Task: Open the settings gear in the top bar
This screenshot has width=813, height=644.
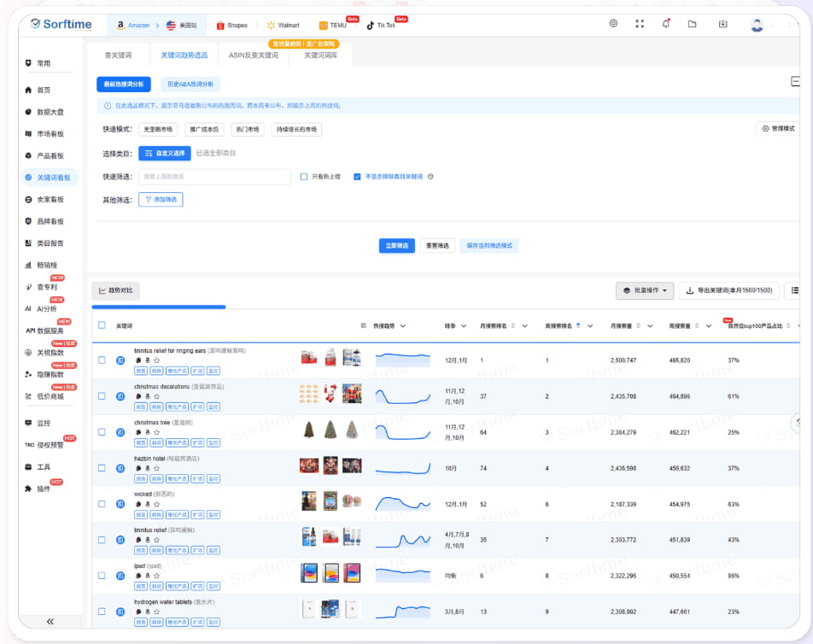Action: [x=613, y=23]
